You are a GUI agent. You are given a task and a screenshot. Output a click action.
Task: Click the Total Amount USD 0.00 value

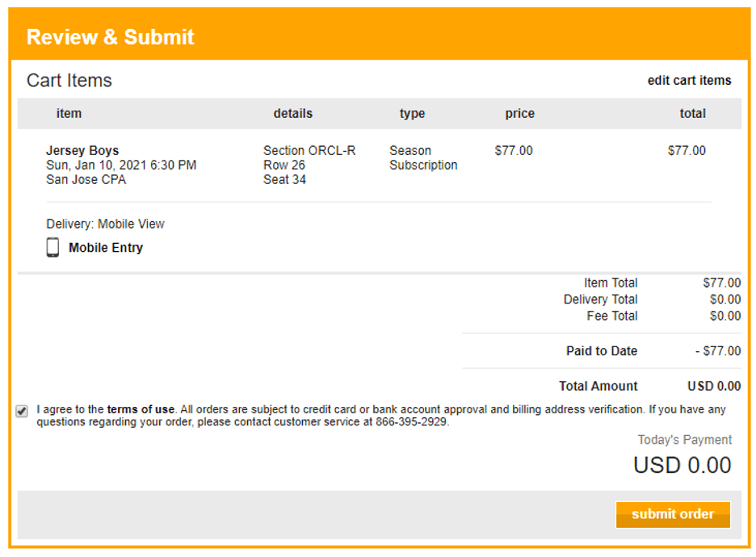tap(714, 386)
